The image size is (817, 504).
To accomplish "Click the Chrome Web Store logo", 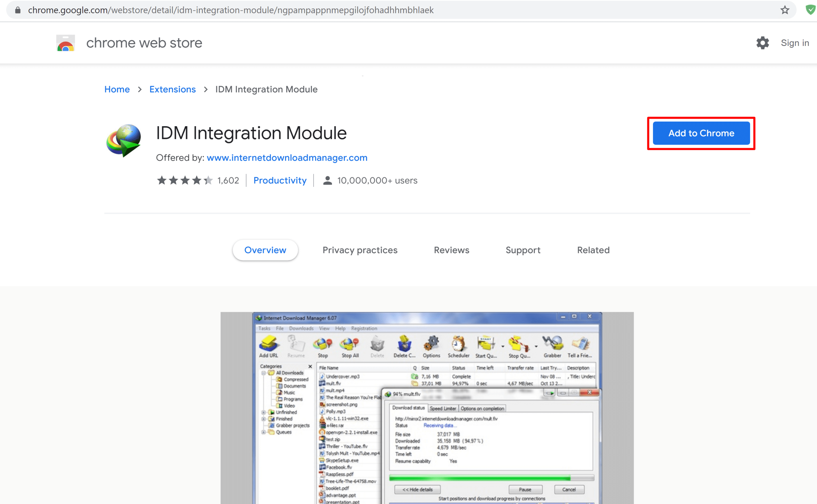I will (65, 43).
